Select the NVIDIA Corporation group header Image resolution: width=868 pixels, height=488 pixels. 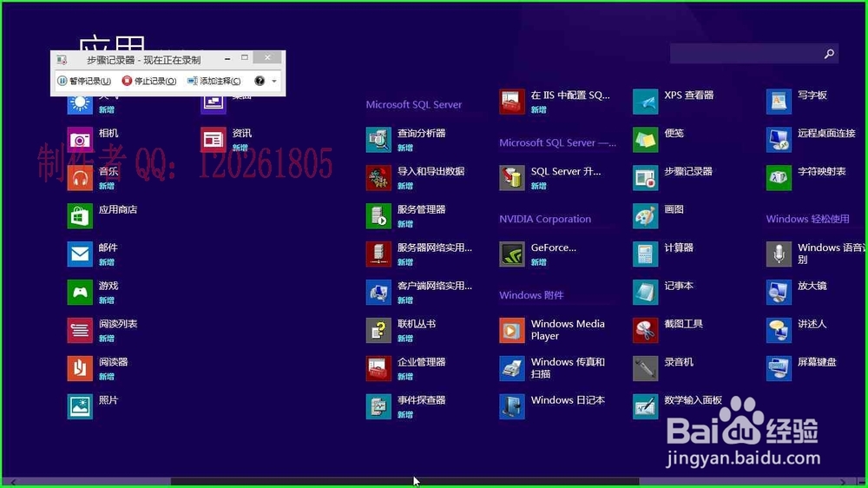point(545,219)
